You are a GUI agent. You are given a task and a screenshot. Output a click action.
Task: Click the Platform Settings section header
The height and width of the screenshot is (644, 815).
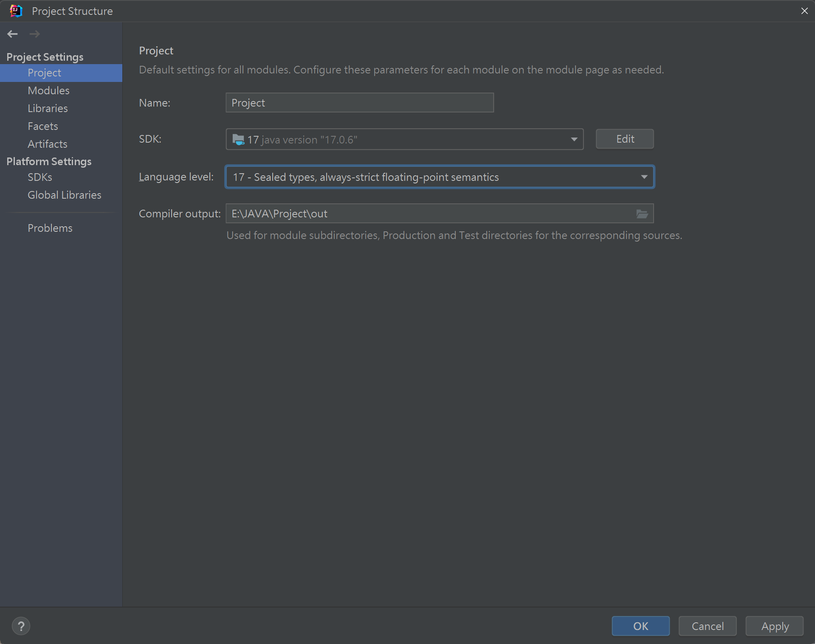49,161
